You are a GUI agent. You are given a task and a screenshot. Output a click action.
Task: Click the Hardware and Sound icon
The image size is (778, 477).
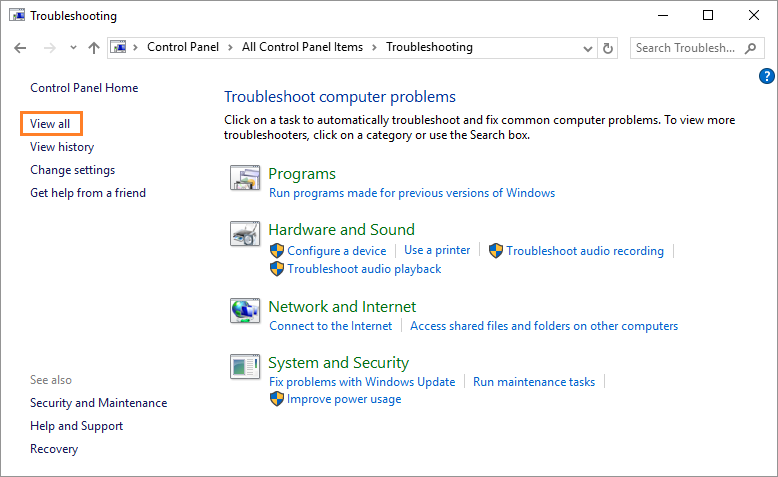coord(245,234)
